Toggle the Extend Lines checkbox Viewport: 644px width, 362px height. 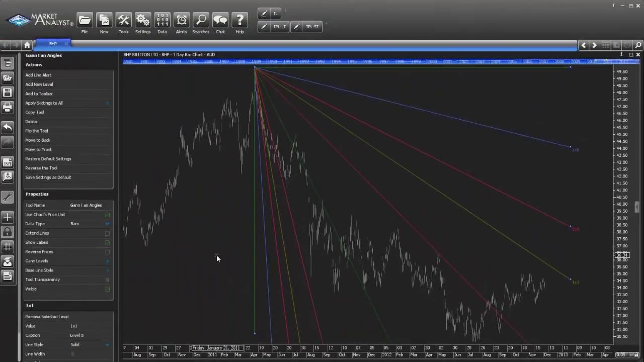coord(107,233)
